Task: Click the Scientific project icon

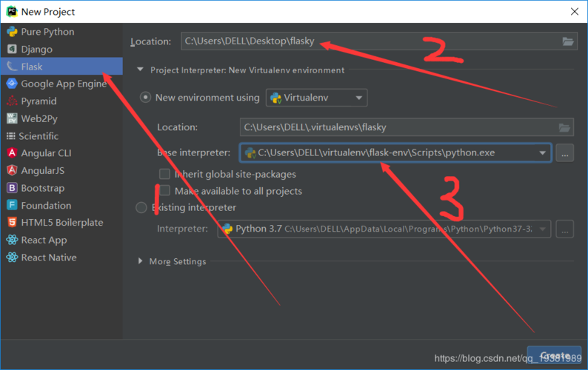Action: point(11,135)
